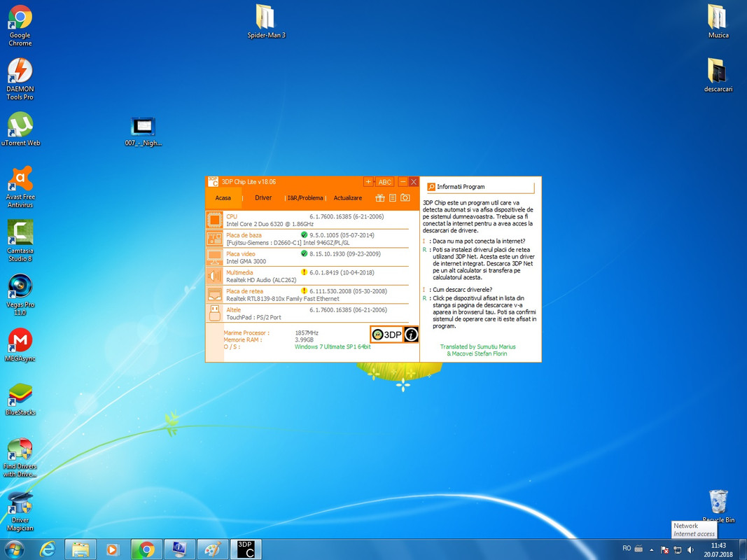747x560 pixels.
Task: Select the Muzica folder
Action: pyautogui.click(x=718, y=22)
